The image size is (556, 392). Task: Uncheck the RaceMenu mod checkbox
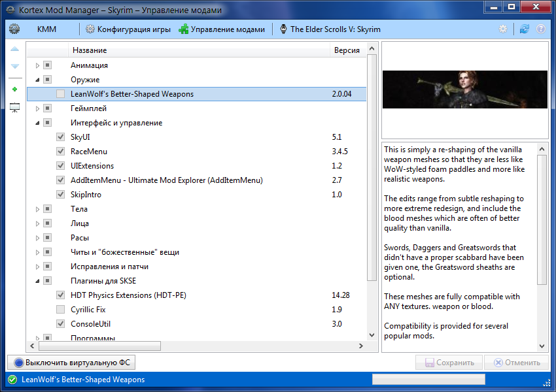tap(61, 151)
